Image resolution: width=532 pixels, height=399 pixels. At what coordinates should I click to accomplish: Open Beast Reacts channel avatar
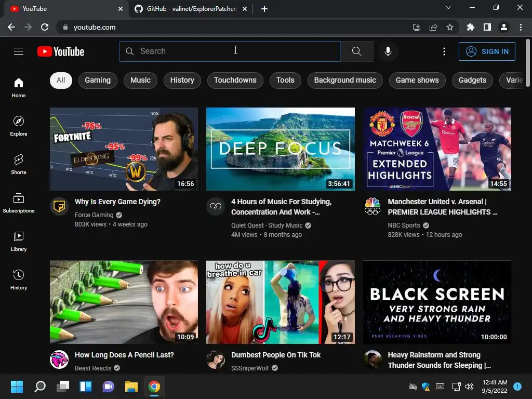point(59,360)
